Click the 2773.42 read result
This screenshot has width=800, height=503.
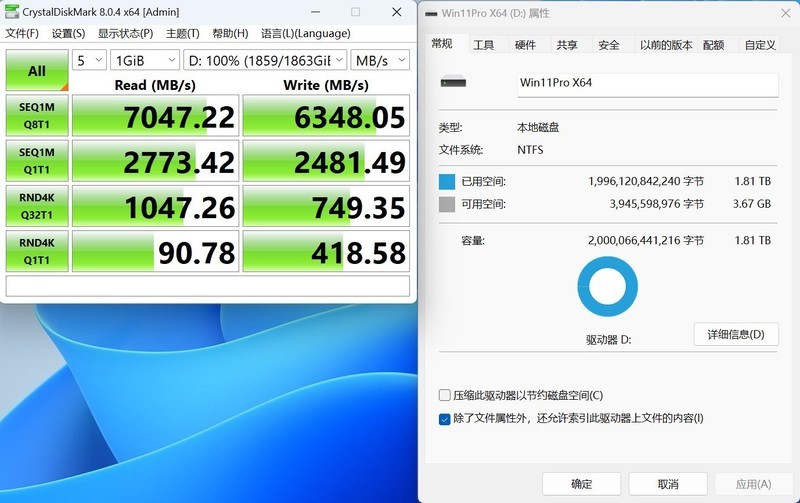tap(155, 161)
